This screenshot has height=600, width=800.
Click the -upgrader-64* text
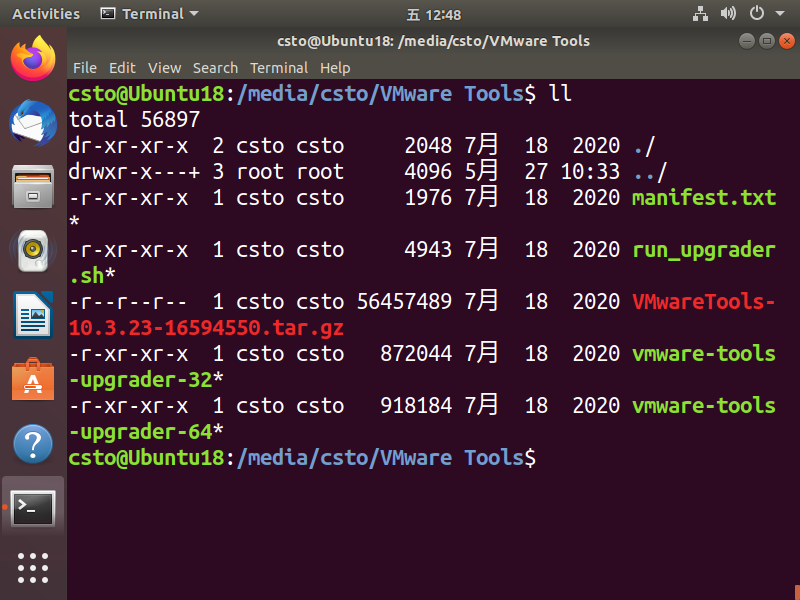146,432
